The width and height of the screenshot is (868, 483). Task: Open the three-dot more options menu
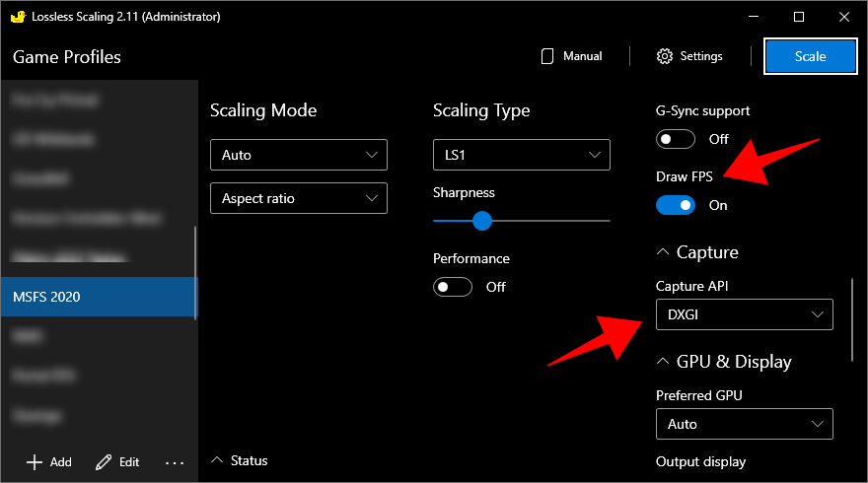[175, 462]
